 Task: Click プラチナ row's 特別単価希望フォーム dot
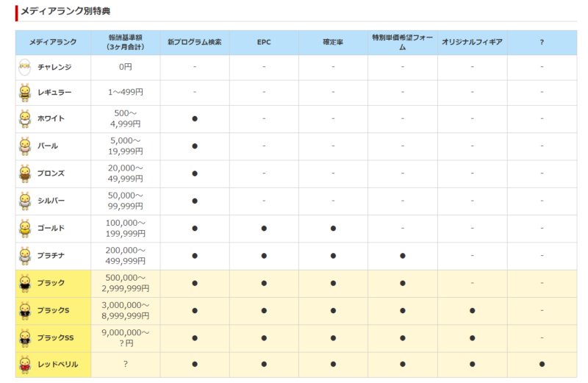click(x=402, y=256)
